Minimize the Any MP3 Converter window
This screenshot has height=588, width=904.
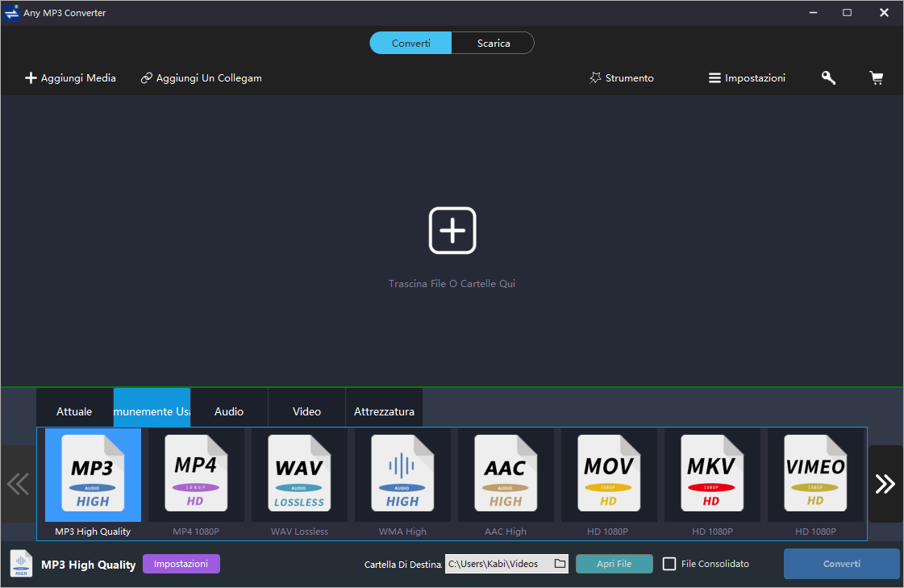coord(813,13)
